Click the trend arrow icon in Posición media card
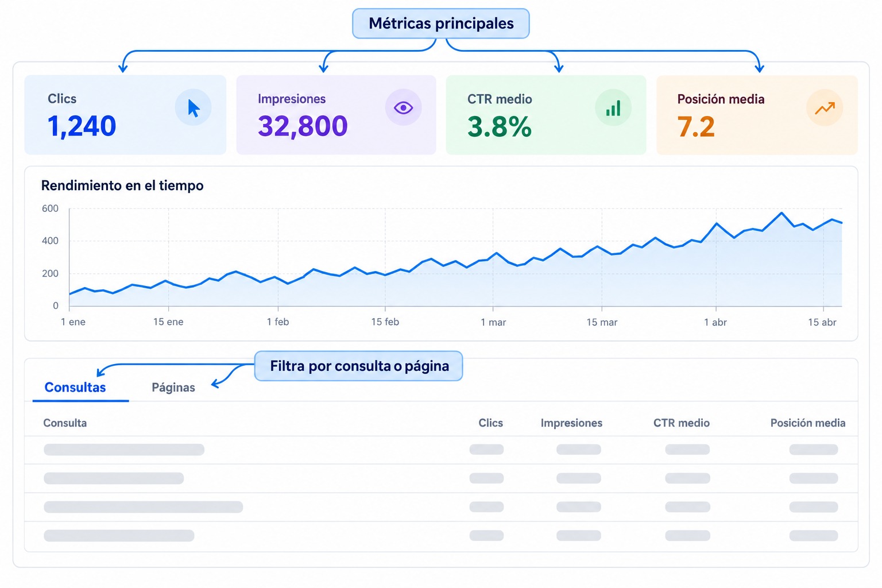The width and height of the screenshot is (882, 588). [x=825, y=107]
